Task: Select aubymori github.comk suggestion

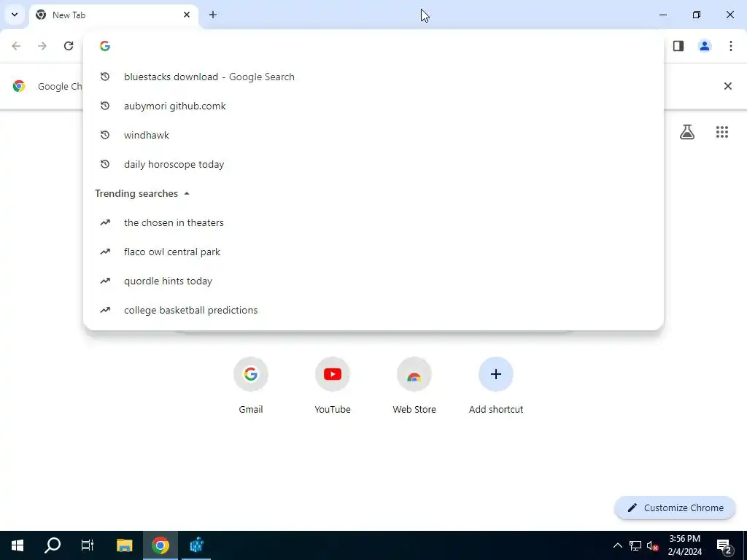Action: tap(373, 106)
